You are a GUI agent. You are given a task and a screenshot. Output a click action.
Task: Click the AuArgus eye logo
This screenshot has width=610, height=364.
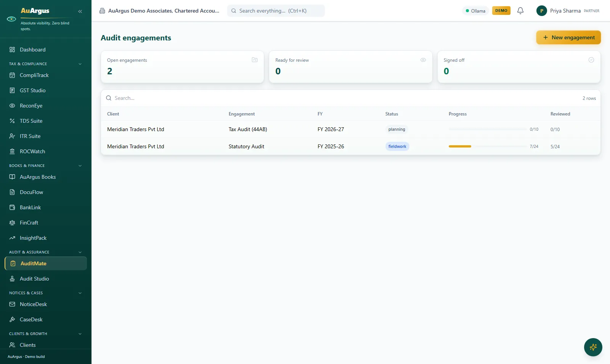(11, 19)
